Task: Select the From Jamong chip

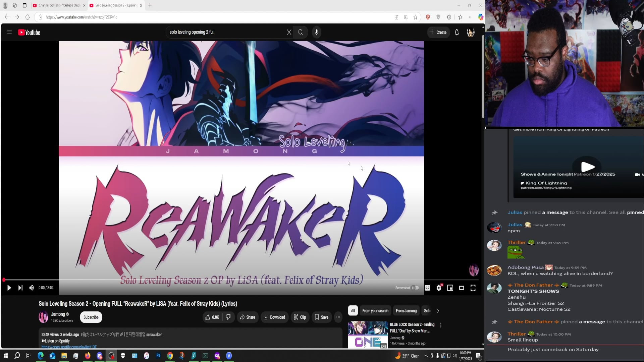Action: coord(406,311)
